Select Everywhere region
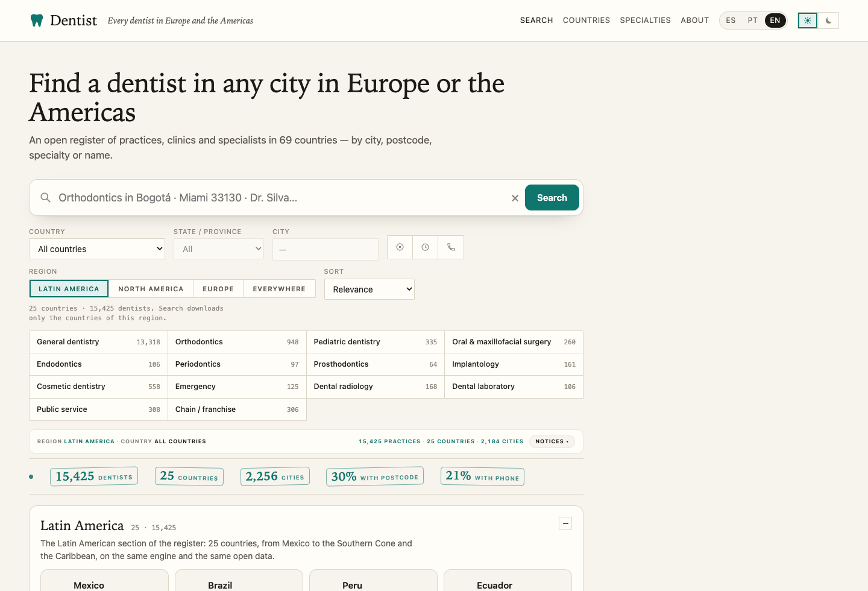The image size is (868, 591). [x=279, y=289]
